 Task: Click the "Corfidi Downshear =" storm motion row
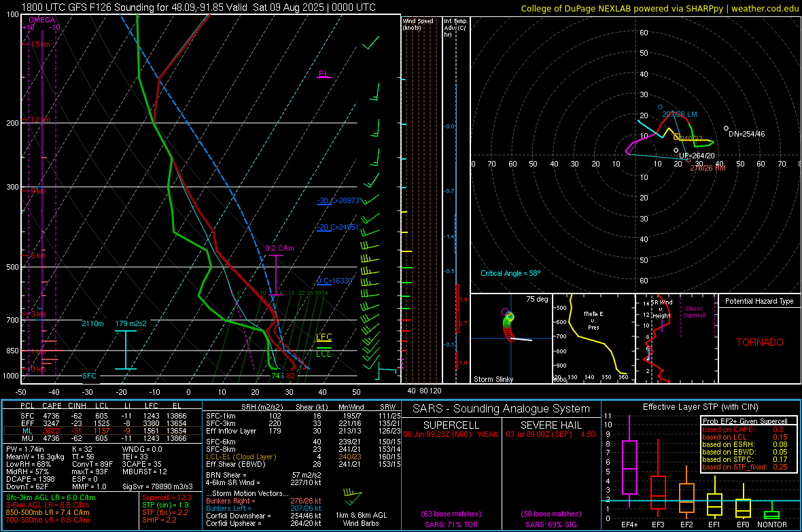(x=264, y=516)
